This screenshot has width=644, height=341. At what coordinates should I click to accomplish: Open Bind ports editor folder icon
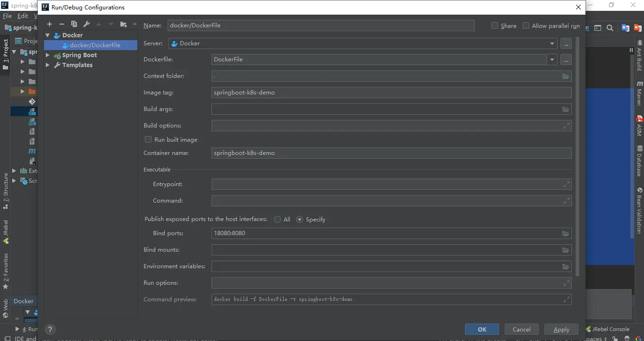566,233
